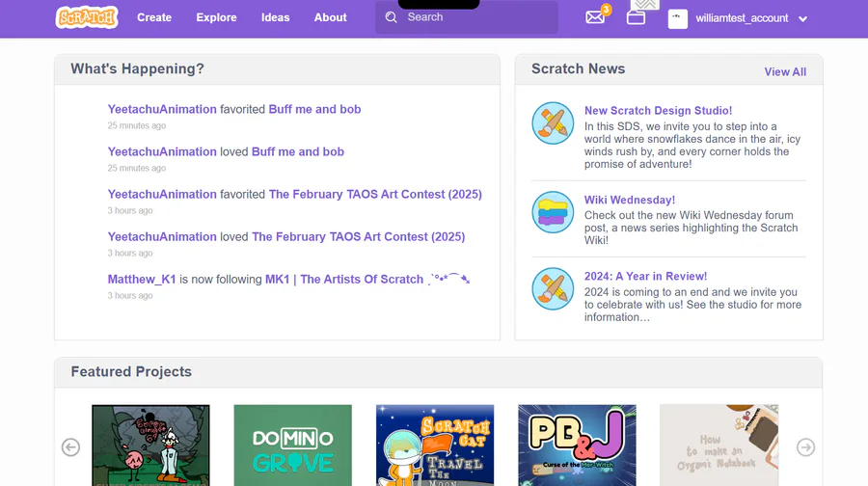Open YeetachuAnimation in loved Buff me and bob row
868x486 pixels.
click(162, 151)
